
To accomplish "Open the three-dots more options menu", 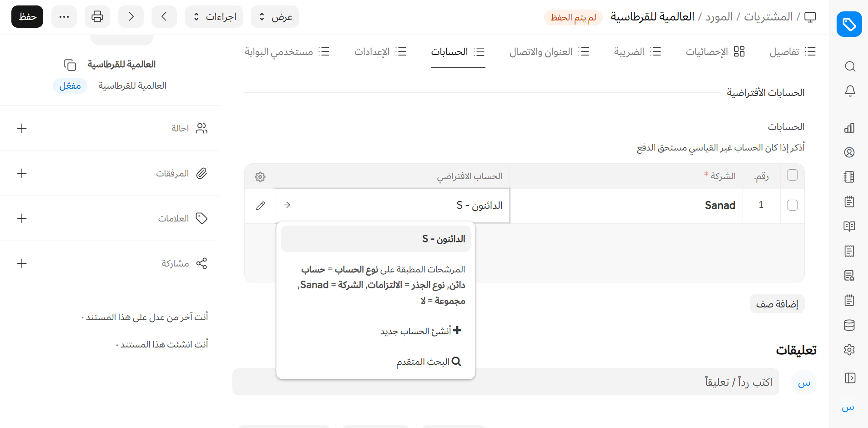I will point(64,17).
